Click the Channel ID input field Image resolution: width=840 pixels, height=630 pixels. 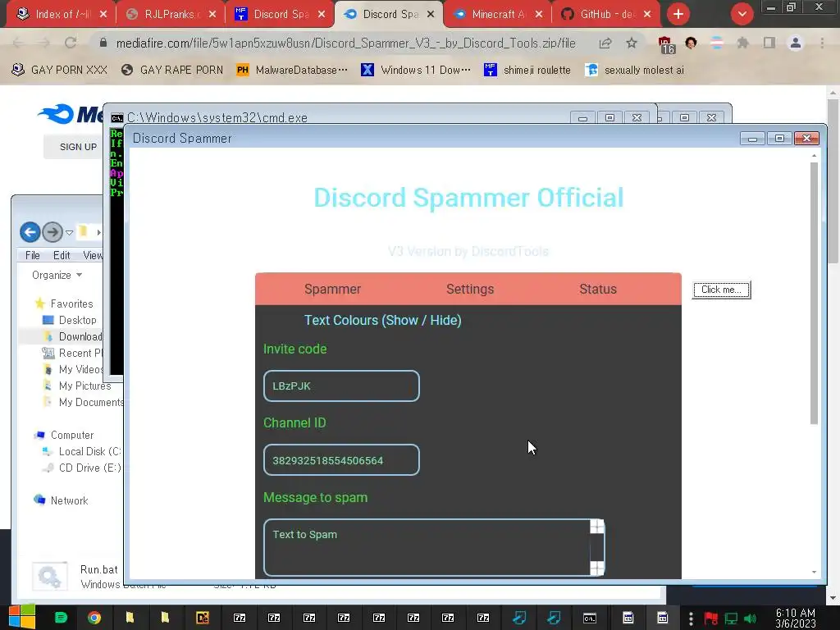point(341,460)
